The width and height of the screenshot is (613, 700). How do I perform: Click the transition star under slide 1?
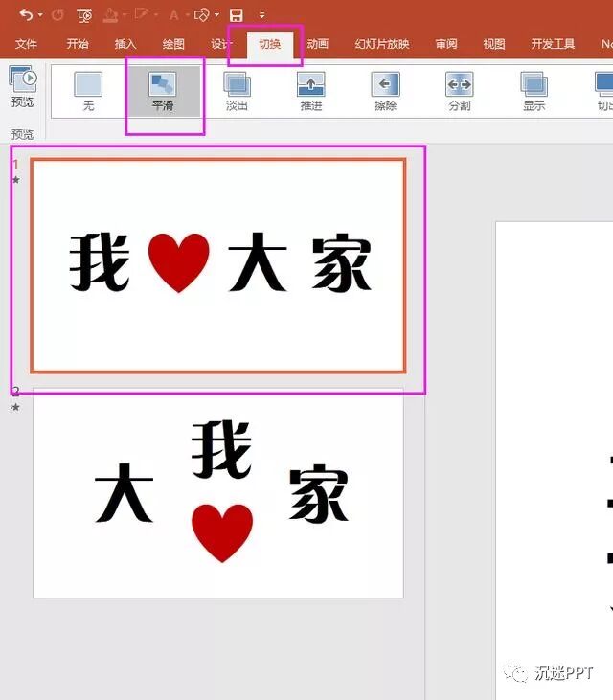(15, 180)
